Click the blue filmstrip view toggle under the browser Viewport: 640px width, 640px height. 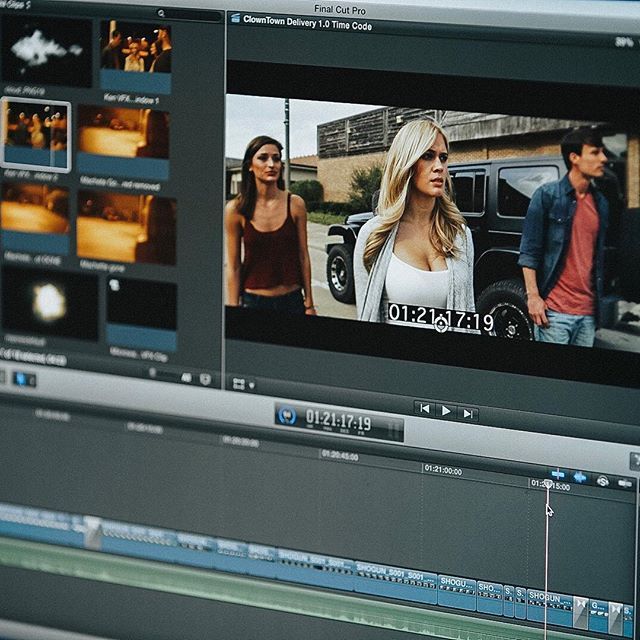pyautogui.click(x=20, y=379)
